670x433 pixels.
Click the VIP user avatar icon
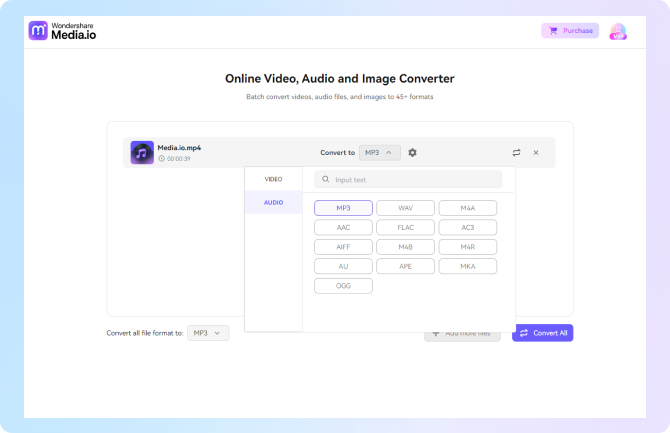pyautogui.click(x=618, y=31)
